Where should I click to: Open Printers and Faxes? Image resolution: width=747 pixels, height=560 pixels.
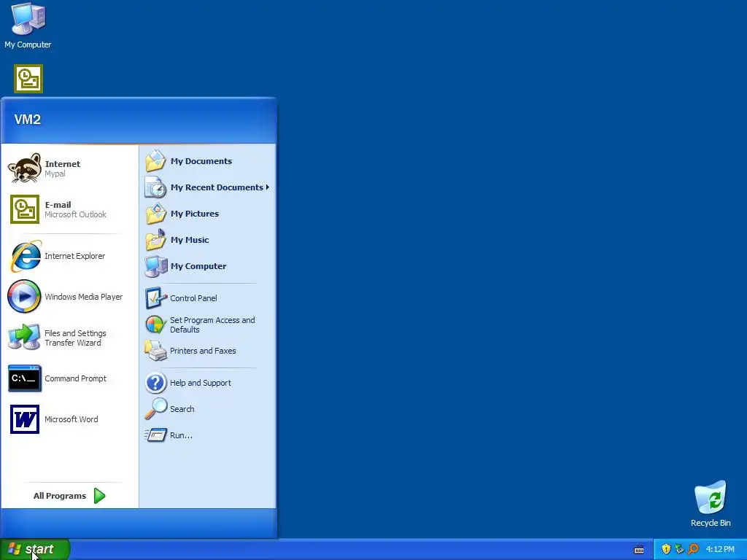click(207, 351)
